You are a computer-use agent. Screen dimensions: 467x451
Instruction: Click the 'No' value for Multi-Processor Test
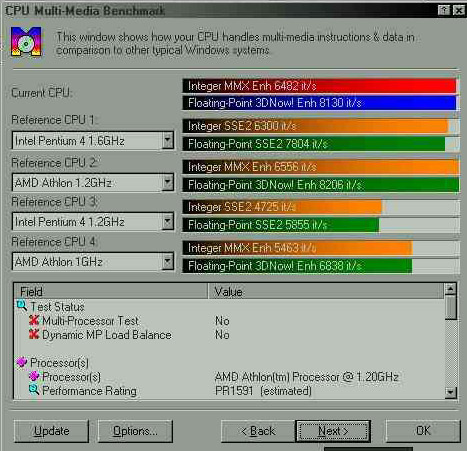(222, 321)
